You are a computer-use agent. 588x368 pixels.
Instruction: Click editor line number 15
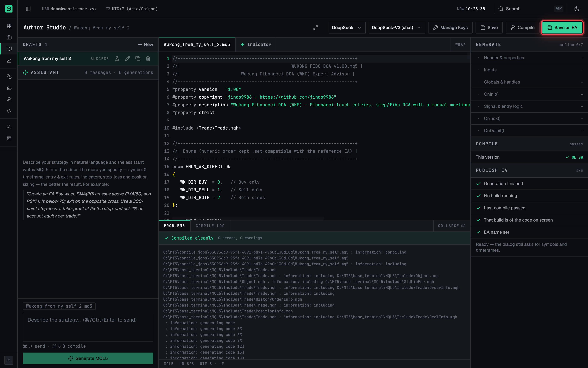coord(166,167)
